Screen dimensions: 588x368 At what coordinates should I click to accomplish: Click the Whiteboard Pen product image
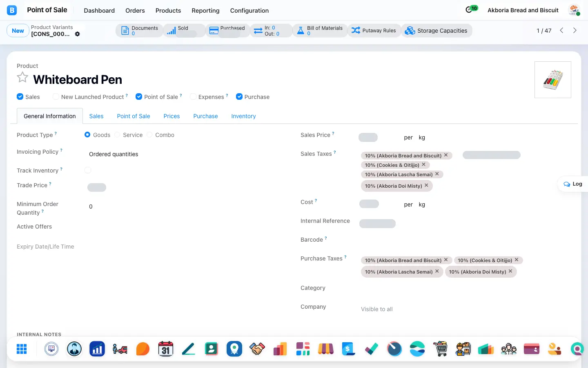553,80
